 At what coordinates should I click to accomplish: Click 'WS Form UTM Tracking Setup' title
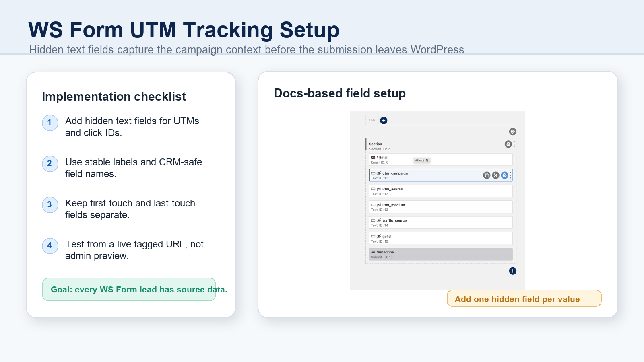click(x=184, y=30)
